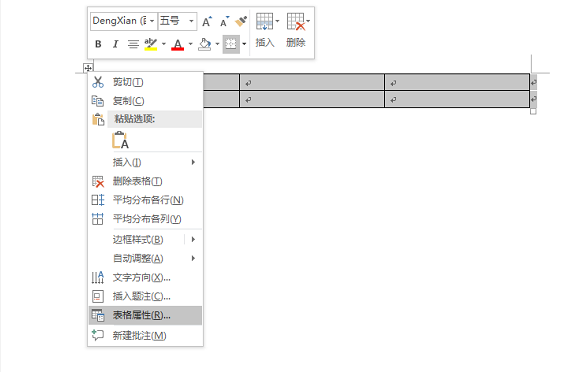Open the highlight color dropdown arrow
564x372 pixels.
[x=164, y=44]
